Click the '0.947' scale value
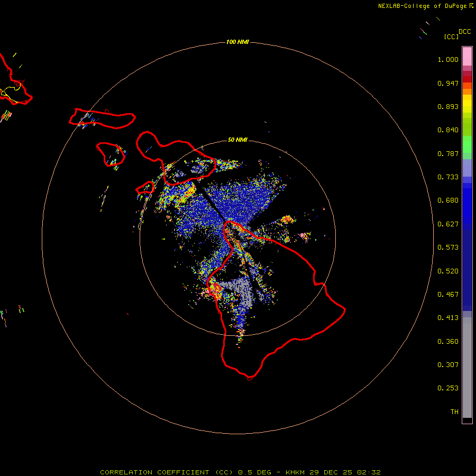Viewport: 476px width, 476px height. [x=448, y=83]
